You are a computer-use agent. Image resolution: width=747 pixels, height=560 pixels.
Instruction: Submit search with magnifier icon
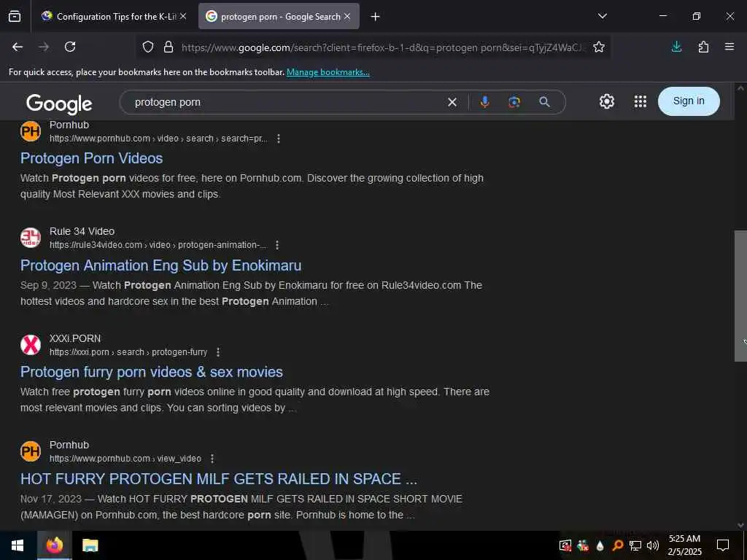tap(544, 102)
